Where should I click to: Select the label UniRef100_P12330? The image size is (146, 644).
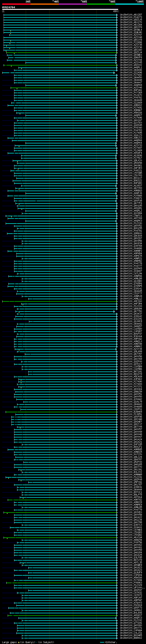click(131, 223)
